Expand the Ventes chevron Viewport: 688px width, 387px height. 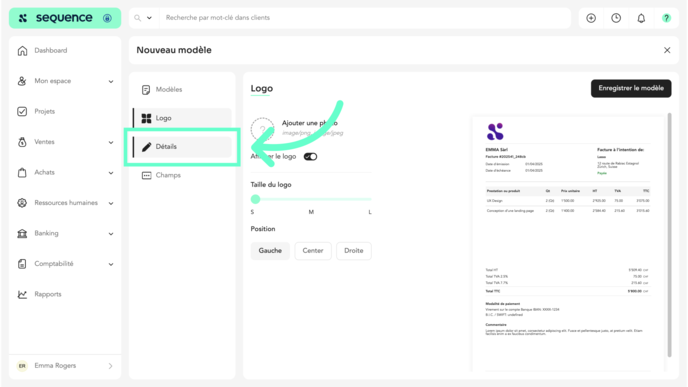[111, 143]
